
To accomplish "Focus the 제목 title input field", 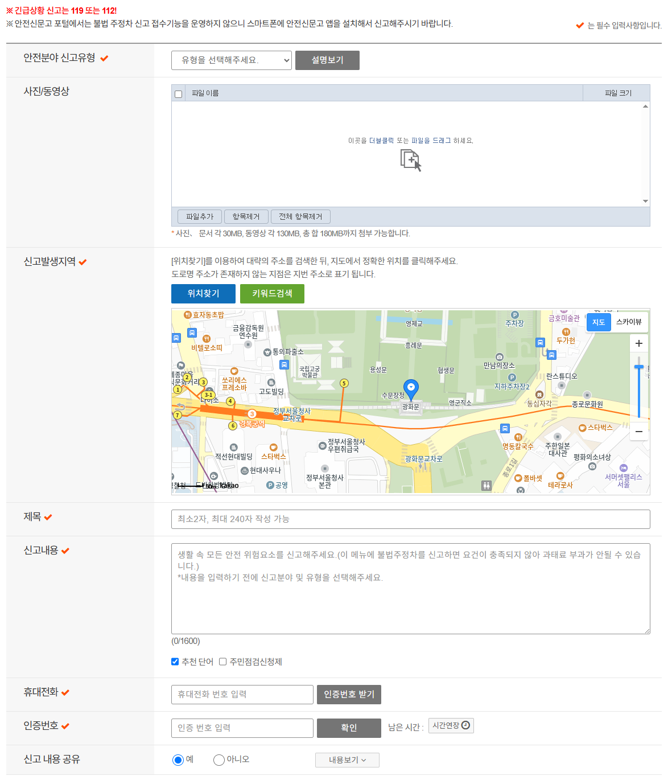I will tap(410, 519).
